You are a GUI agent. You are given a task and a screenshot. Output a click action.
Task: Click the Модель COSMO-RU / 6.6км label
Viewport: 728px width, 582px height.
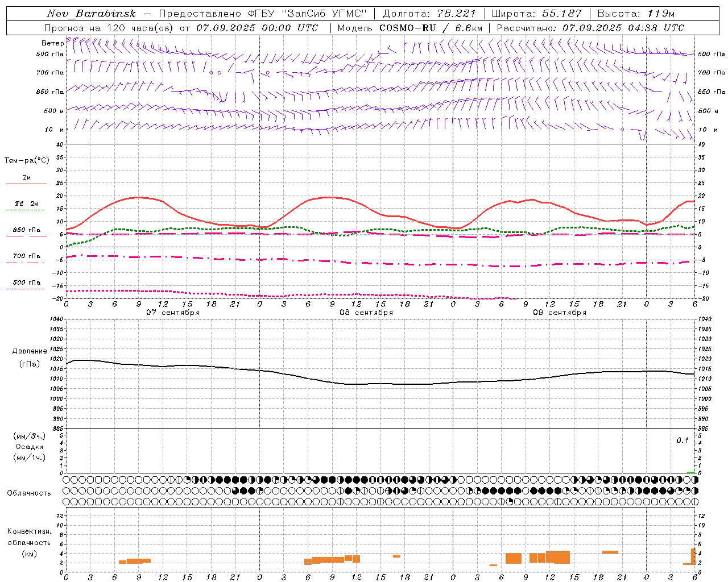click(409, 28)
